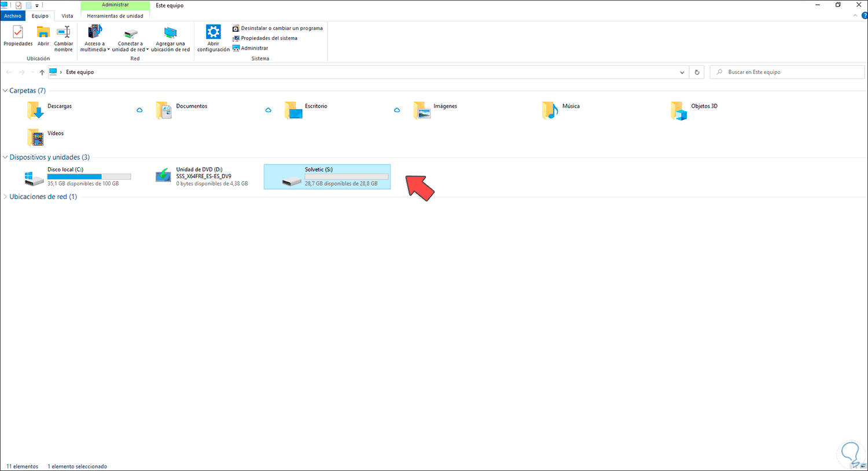Viewport: 868px width, 471px height.
Task: Select the Solvetic (S:) drive icon
Action: click(x=292, y=181)
